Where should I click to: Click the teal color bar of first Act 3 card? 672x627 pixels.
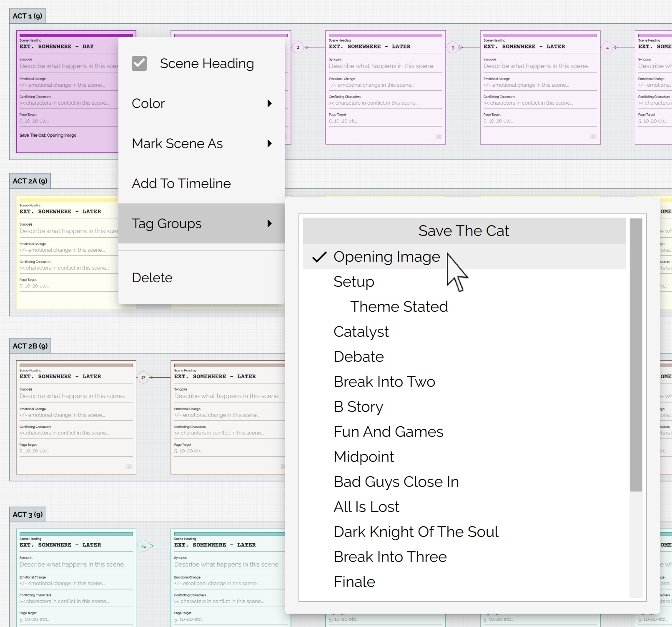click(76, 534)
